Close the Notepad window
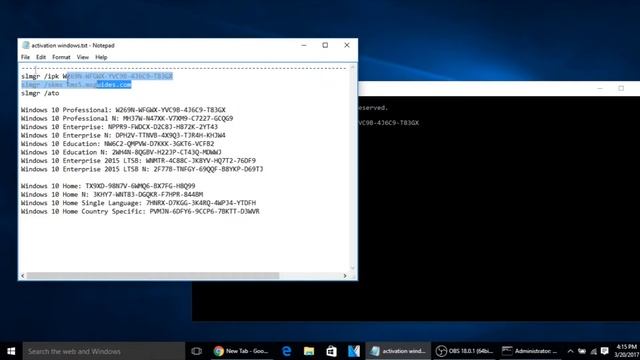The image size is (640, 360). click(347, 45)
